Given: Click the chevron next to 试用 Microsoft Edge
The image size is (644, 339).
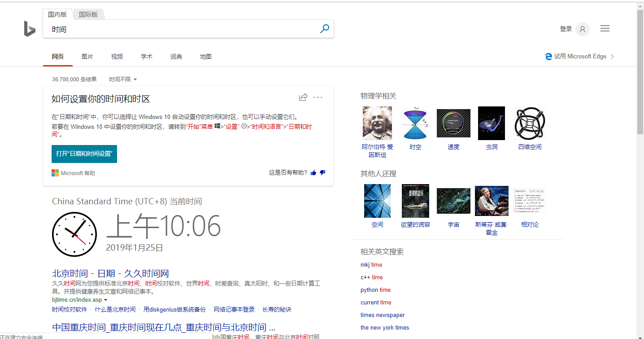Looking at the screenshot, I should pos(613,56).
